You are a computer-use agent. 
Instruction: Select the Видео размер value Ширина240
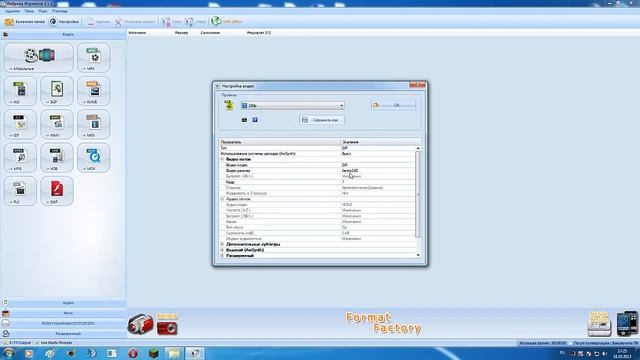[350, 171]
